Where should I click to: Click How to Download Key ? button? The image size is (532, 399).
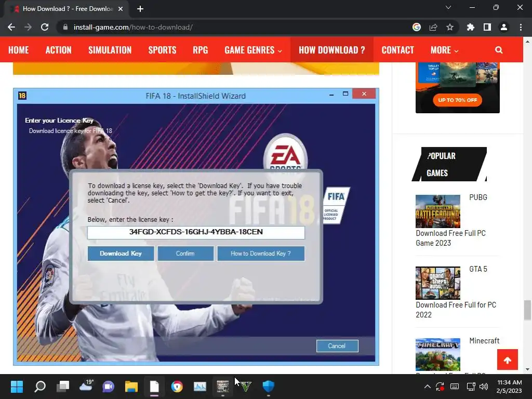pyautogui.click(x=261, y=254)
